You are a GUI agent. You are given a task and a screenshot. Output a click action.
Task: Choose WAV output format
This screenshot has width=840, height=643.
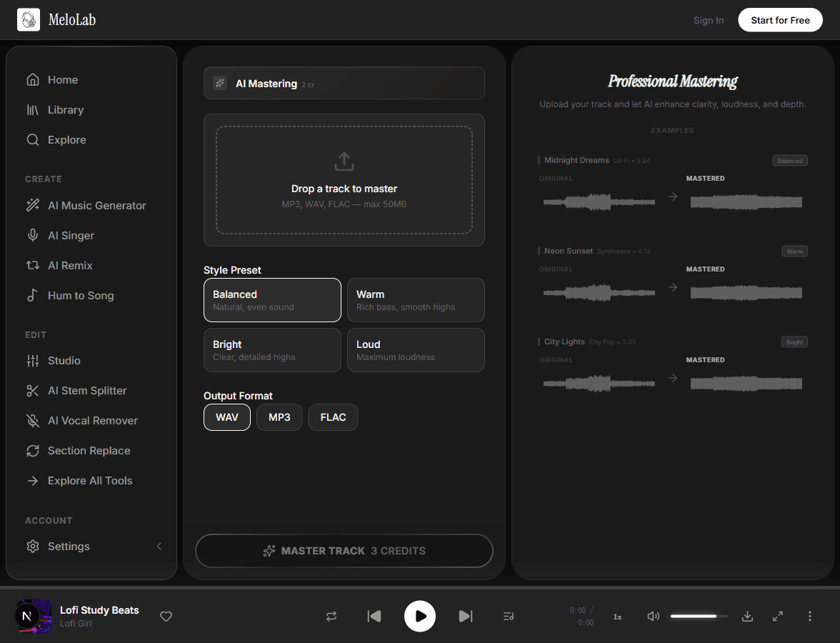coord(226,417)
